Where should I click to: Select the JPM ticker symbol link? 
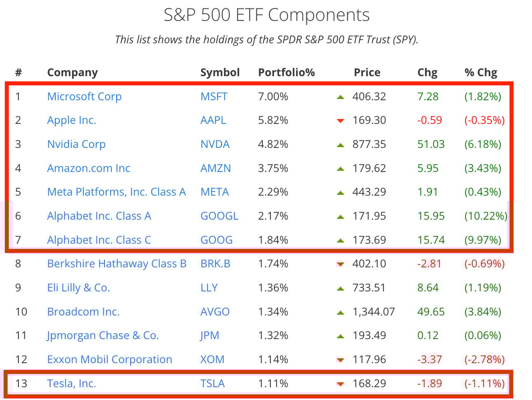coord(210,335)
